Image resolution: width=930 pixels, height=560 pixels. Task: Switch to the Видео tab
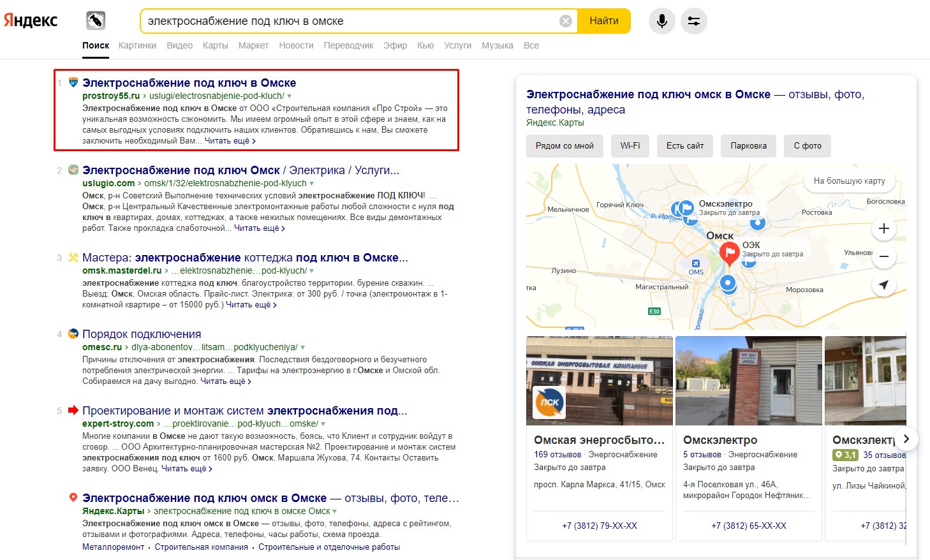[180, 45]
